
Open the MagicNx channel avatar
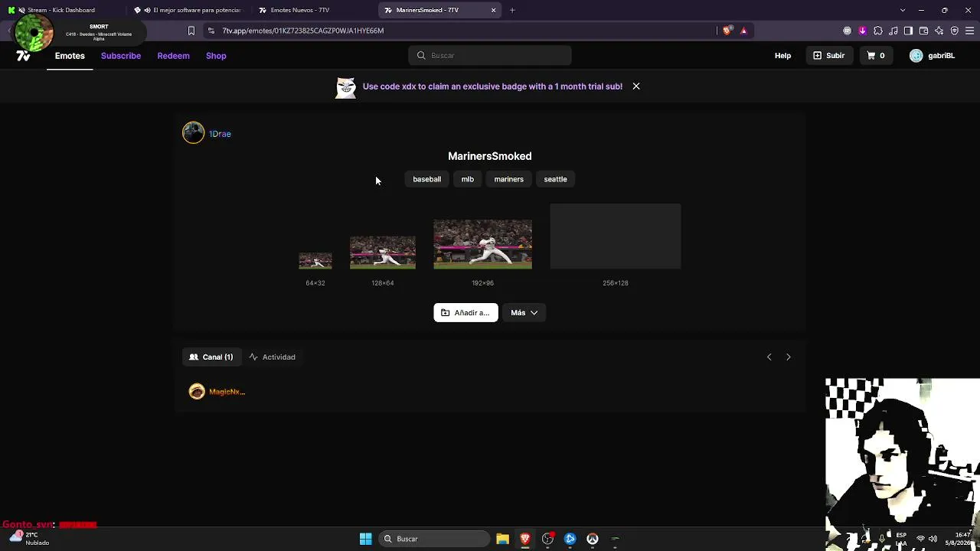[x=197, y=392]
